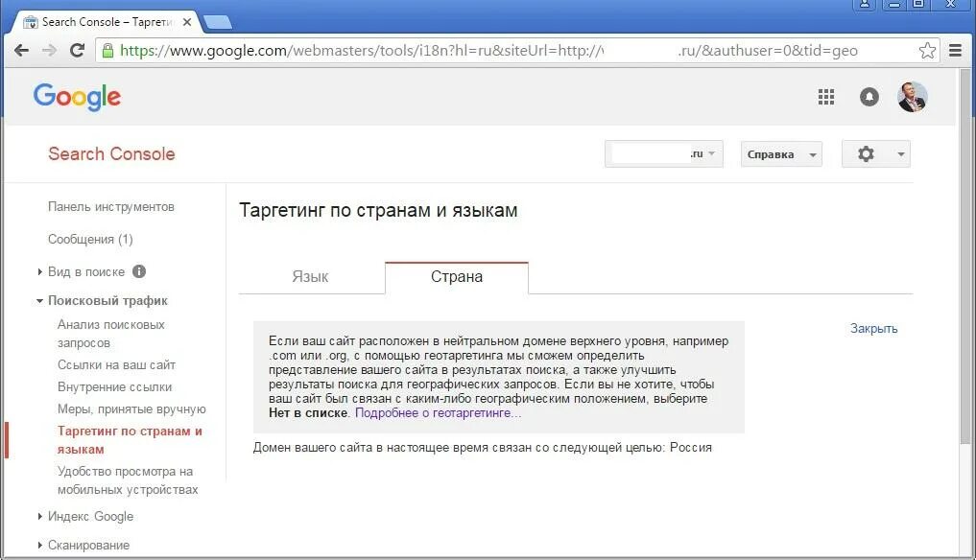Open Внутренние ссылки
This screenshot has height=560, width=976.
tap(114, 387)
